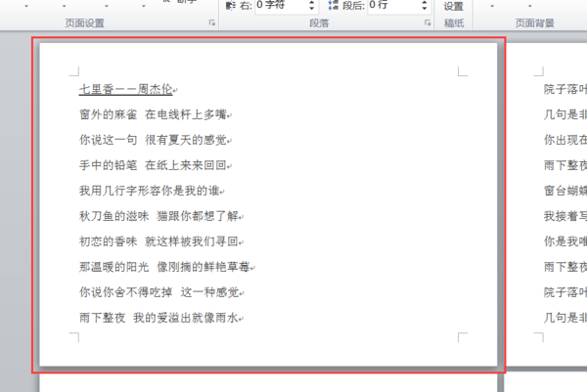The height and width of the screenshot is (392, 587).
Task: Decrease the 段后 spacing with down arrow
Action: click(x=425, y=8)
